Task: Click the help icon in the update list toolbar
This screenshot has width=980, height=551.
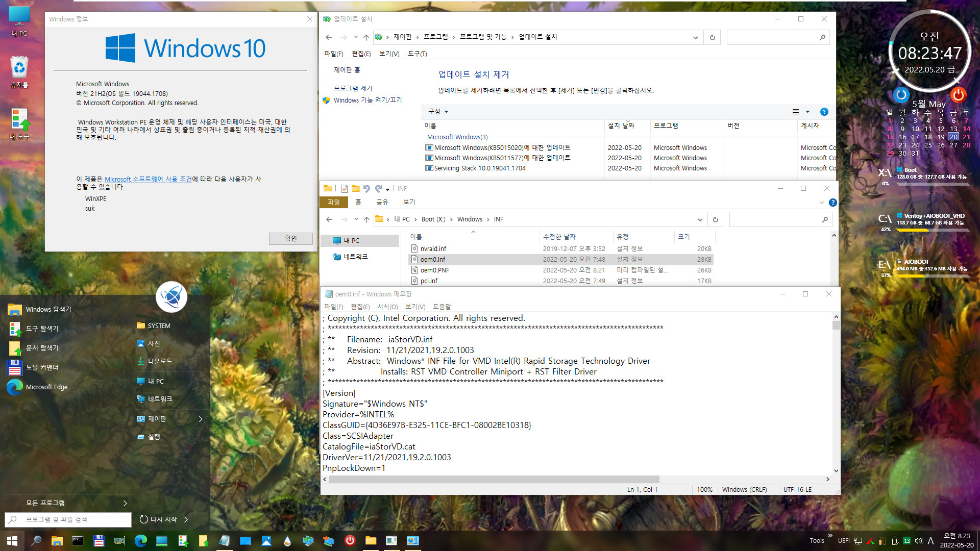Action: coord(824,112)
